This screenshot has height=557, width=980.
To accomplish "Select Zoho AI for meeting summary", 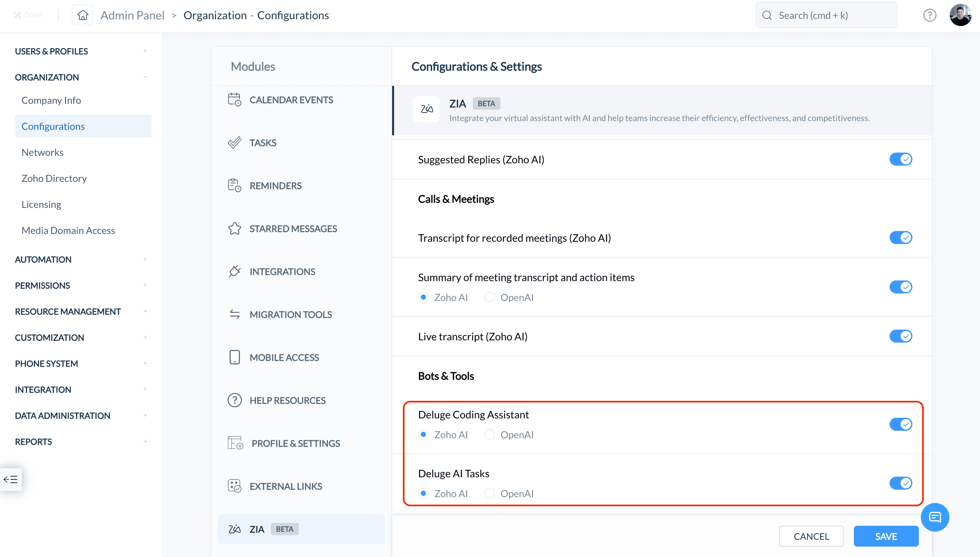I will (x=423, y=297).
